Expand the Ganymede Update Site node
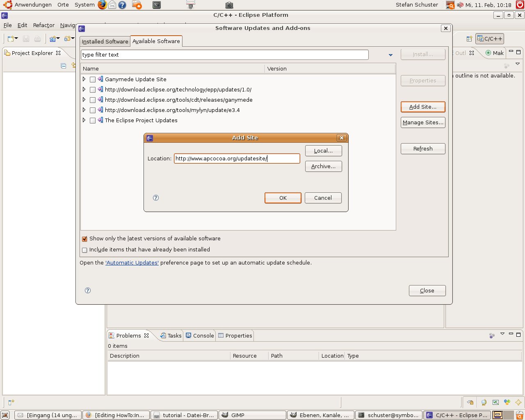 point(84,79)
